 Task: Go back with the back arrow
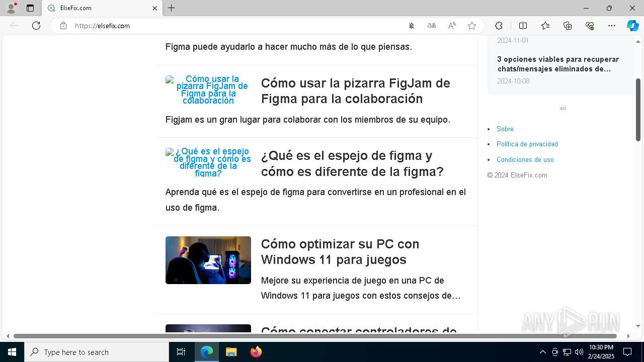pyautogui.click(x=14, y=26)
